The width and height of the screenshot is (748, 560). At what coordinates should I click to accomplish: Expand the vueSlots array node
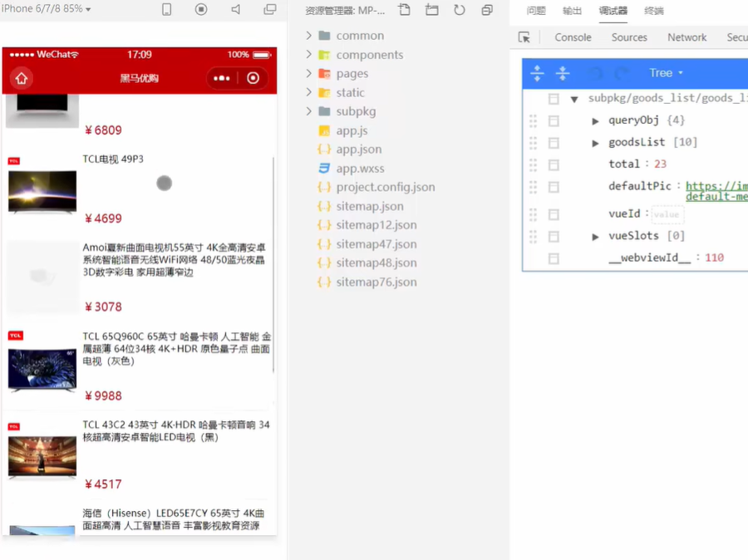pyautogui.click(x=595, y=237)
